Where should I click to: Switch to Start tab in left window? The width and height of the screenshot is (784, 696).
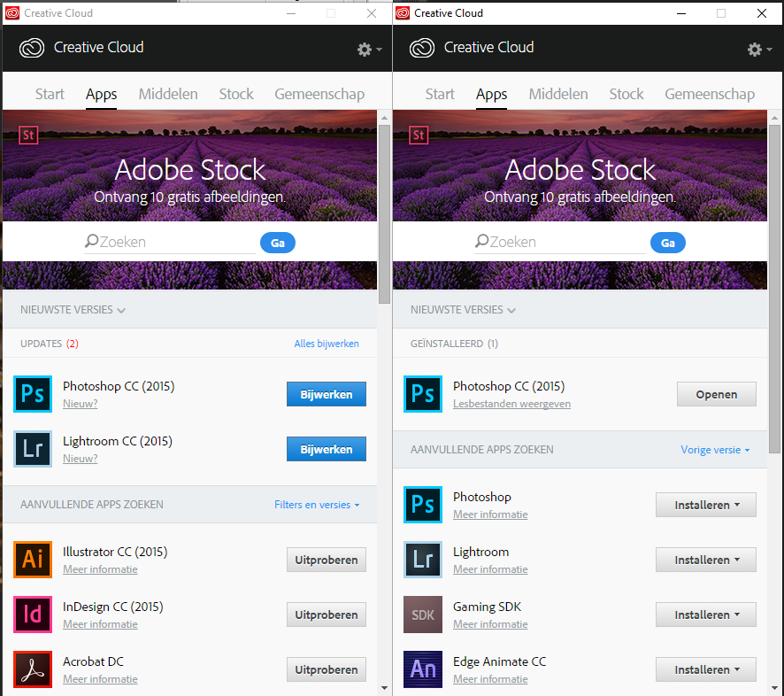tap(50, 94)
